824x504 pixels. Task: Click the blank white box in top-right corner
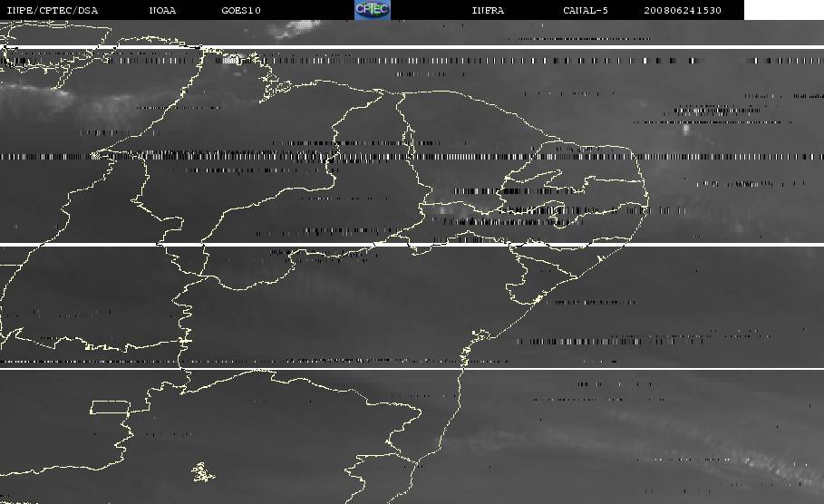click(783, 10)
